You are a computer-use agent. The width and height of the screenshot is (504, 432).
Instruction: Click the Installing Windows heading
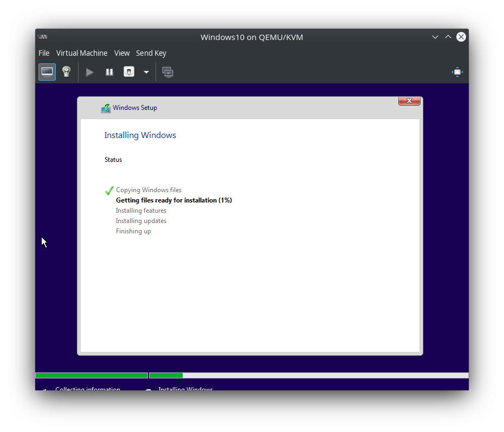140,135
